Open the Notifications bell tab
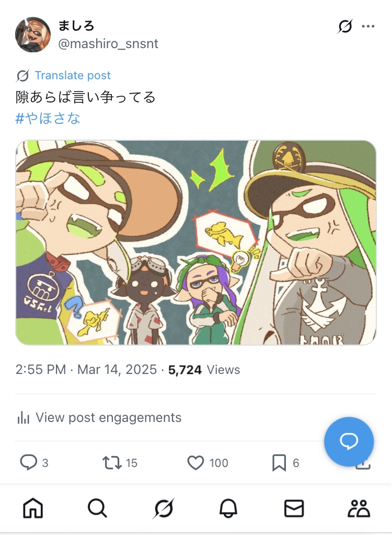The width and height of the screenshot is (392, 535). tap(228, 508)
